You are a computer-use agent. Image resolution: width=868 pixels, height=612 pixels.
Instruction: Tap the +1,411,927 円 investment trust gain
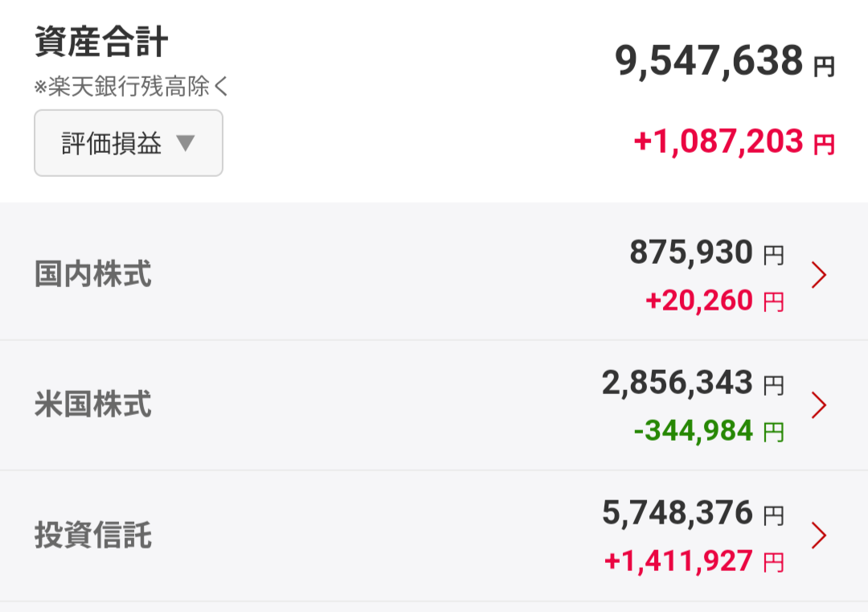(x=694, y=561)
